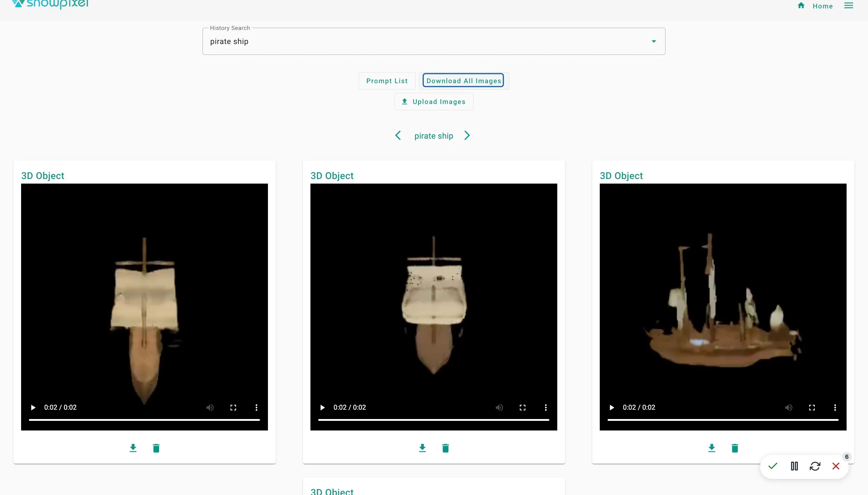Open fullscreen on first 3D Object video
The width and height of the screenshot is (868, 495).
(233, 407)
